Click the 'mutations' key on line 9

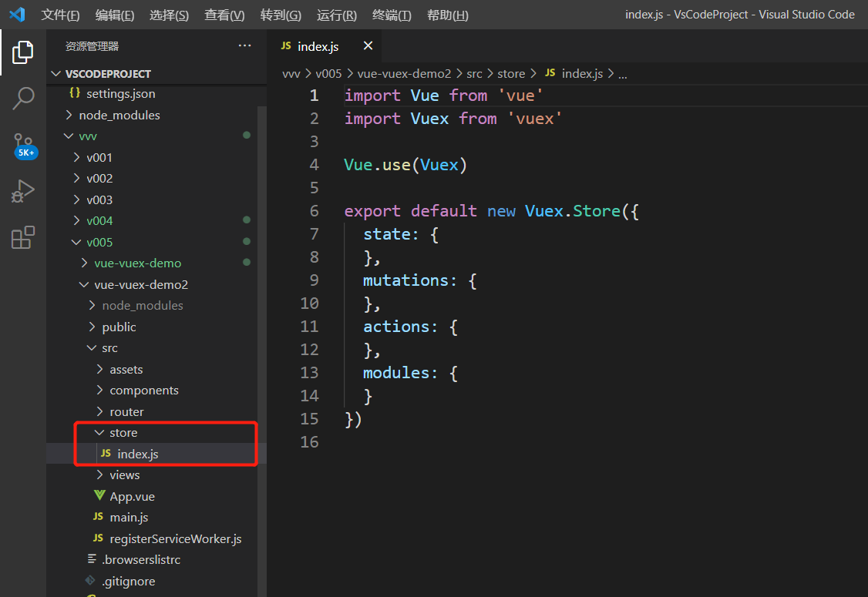click(x=405, y=280)
